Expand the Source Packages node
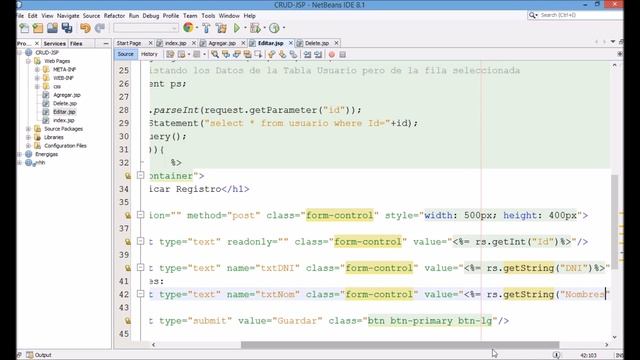 pyautogui.click(x=28, y=129)
